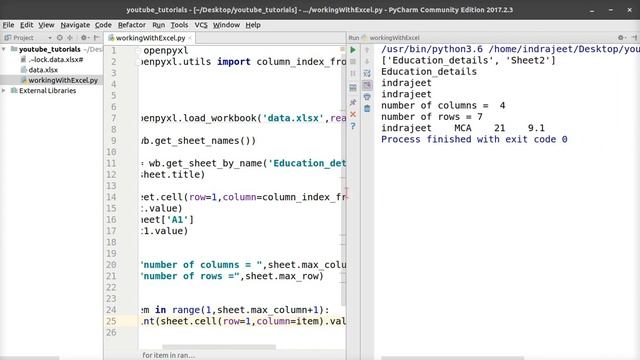
Task: Open the Run menu
Action: coord(158,25)
